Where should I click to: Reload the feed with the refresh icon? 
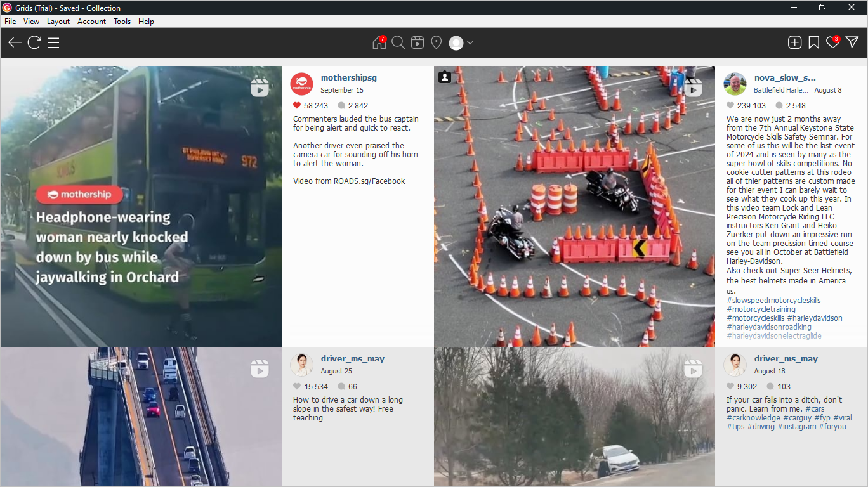34,42
